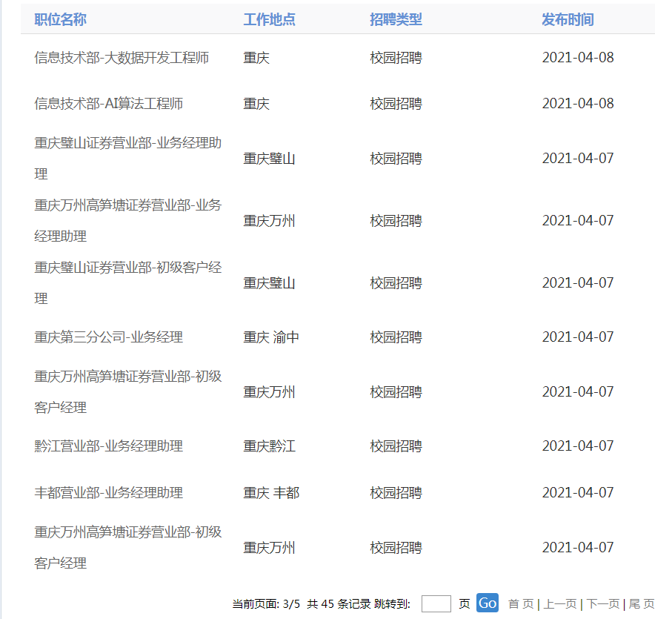
Task: Open 重庆璧山证券营业部-业务经理助理 posting
Action: [127, 158]
